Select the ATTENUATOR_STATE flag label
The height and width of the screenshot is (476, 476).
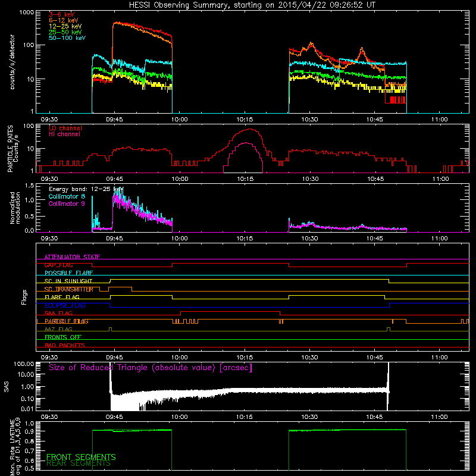point(72,257)
